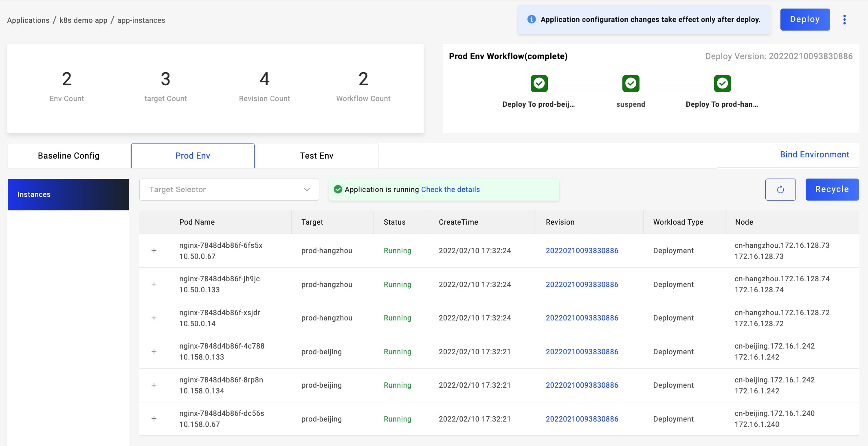This screenshot has width=868, height=446.
Task: Open the three-dot more options menu
Action: point(844,20)
